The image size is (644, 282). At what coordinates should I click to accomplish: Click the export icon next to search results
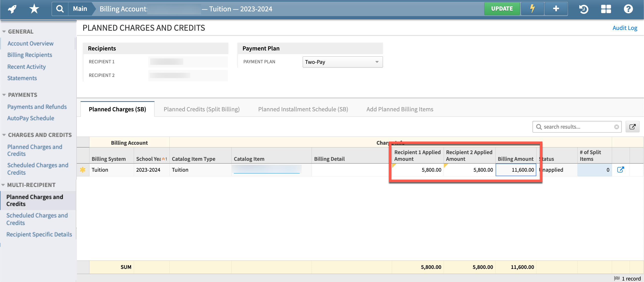633,127
